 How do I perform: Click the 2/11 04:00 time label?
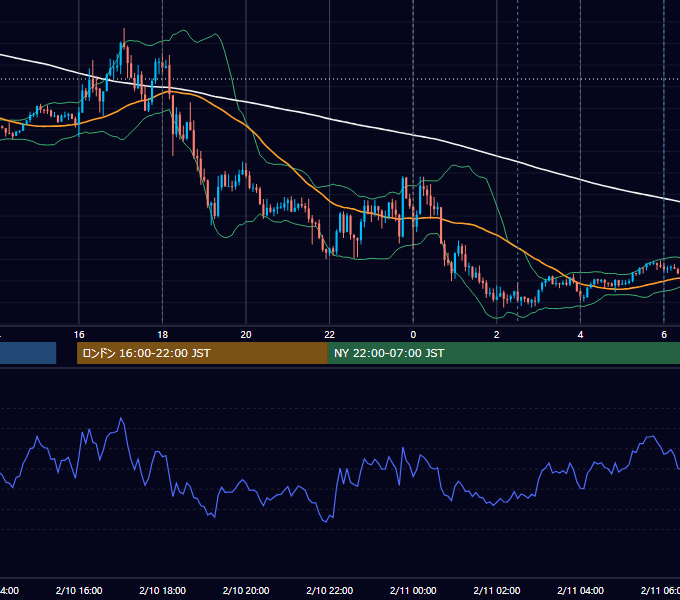[x=580, y=590]
